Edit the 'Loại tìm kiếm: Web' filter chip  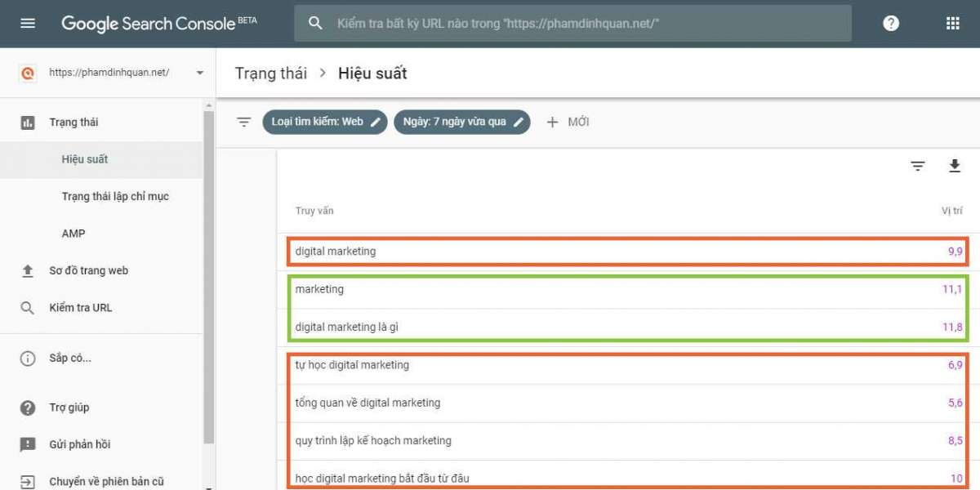click(x=324, y=122)
